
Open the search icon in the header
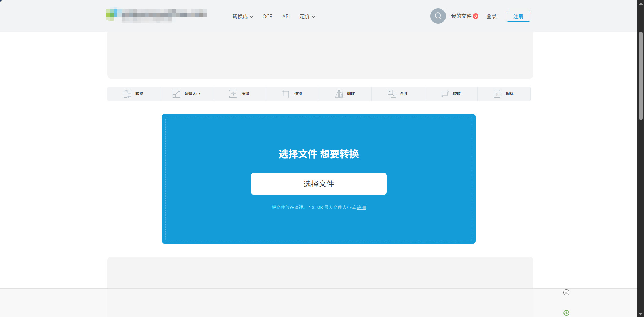[438, 16]
